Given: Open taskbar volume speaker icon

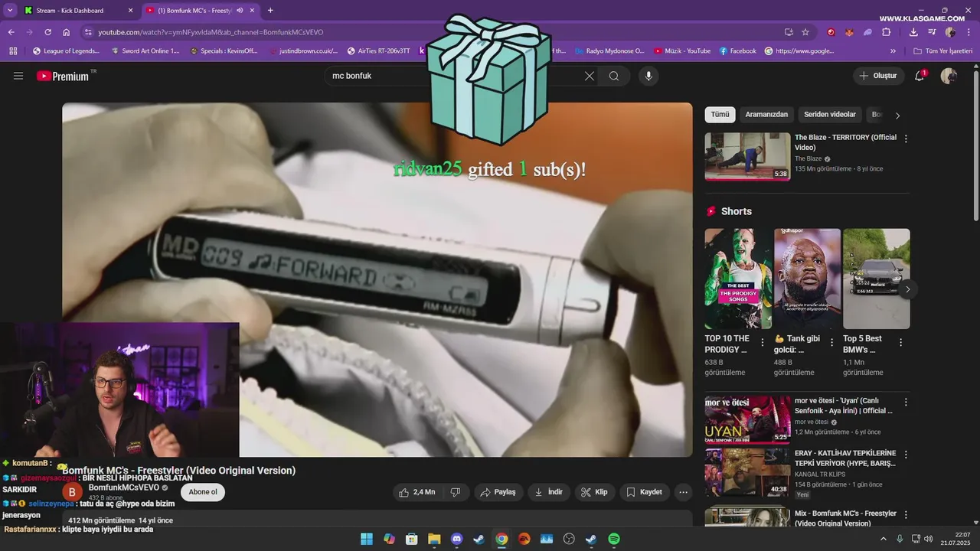Looking at the screenshot, I should pos(928,539).
